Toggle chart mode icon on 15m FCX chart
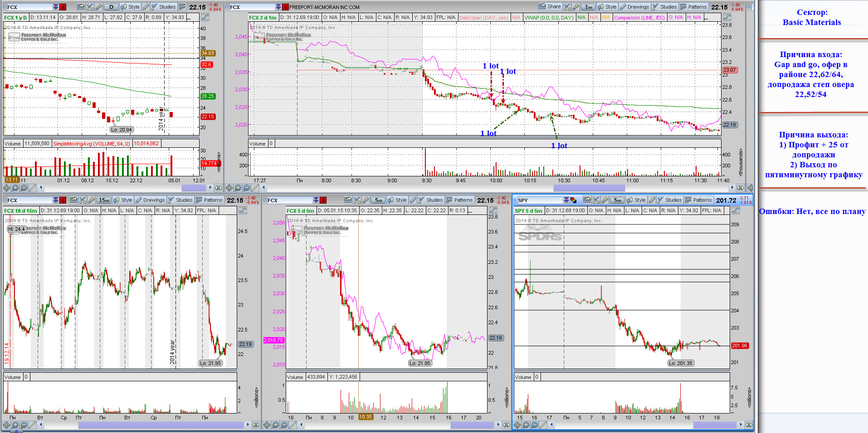Image resolution: width=868 pixels, height=433 pixels. pos(243,210)
